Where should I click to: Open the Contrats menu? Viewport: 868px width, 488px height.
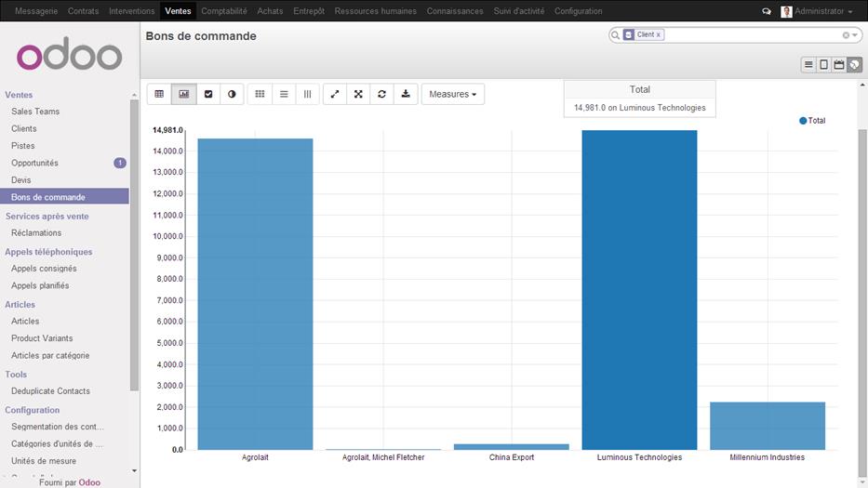83,11
